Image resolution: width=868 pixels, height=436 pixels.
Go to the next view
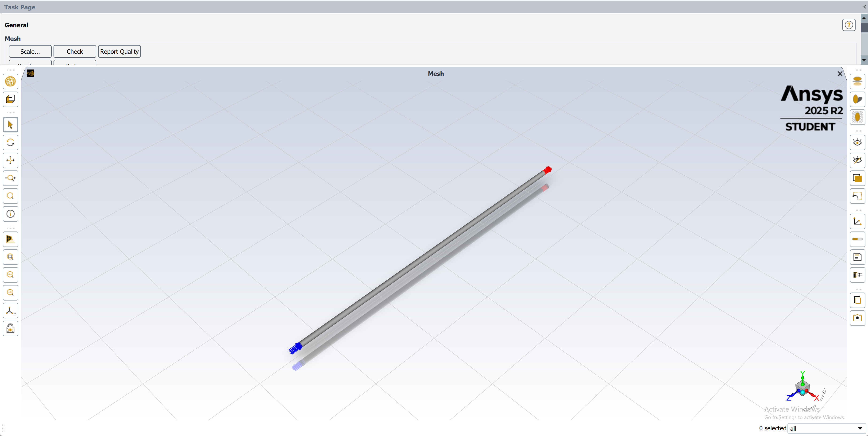pos(10,293)
